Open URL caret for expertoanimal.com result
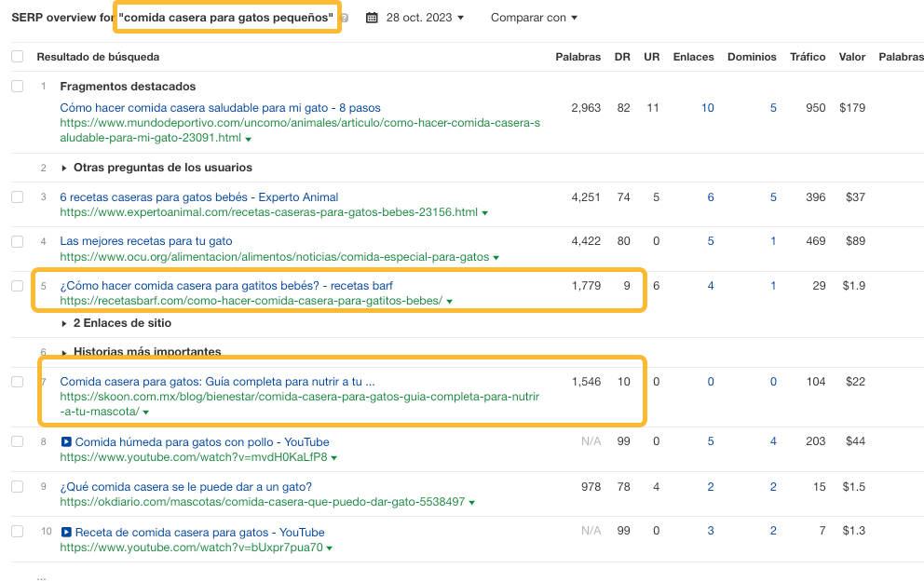The height and width of the screenshot is (582, 924). point(483,213)
